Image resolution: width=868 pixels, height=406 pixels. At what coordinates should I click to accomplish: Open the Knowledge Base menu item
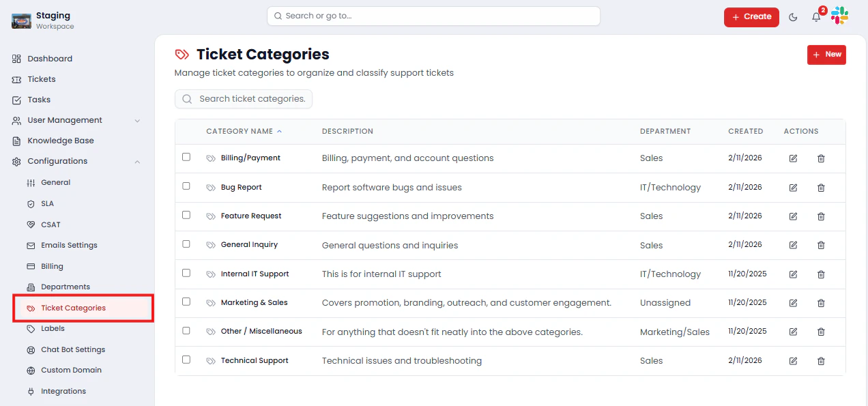[x=61, y=141]
